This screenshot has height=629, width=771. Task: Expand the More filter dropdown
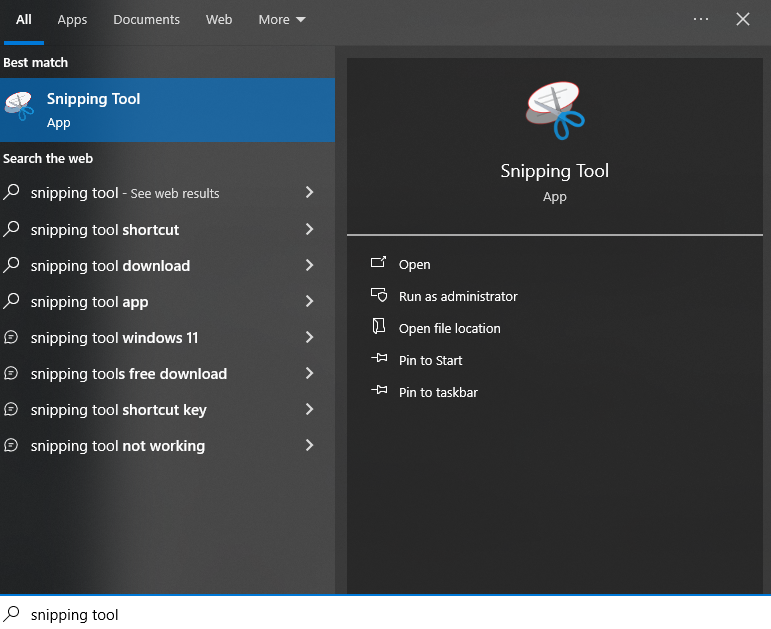(x=281, y=20)
